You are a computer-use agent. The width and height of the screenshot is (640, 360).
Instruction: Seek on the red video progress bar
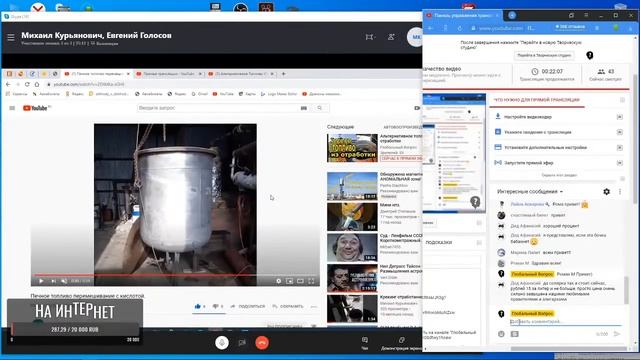click(x=175, y=275)
